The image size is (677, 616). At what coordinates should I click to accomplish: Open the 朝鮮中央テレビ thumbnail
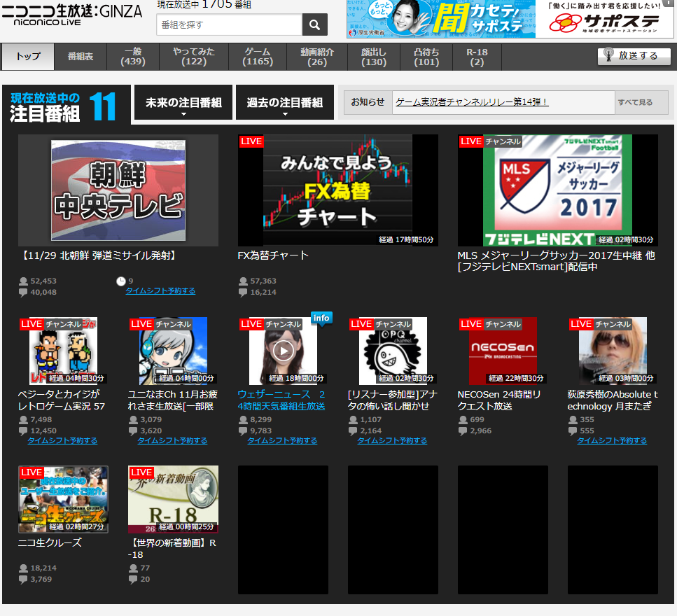click(x=118, y=190)
